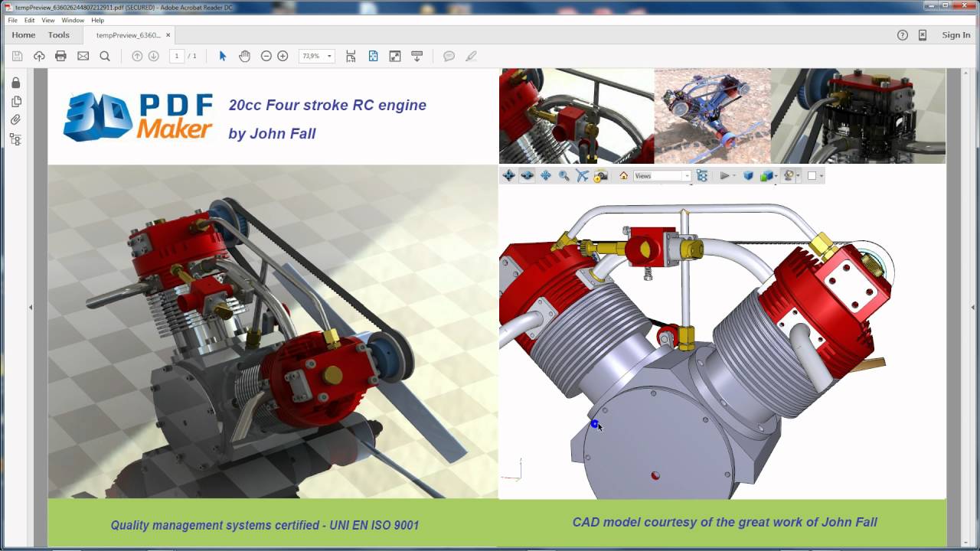Open the security lock panel icon
The height and width of the screenshot is (551, 980).
(15, 83)
